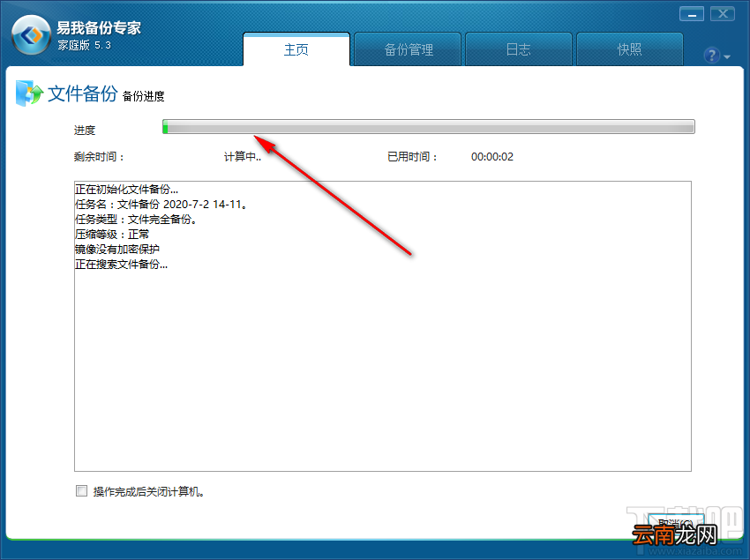This screenshot has width=750, height=560.
Task: Open the 日志 tab
Action: pyautogui.click(x=519, y=49)
